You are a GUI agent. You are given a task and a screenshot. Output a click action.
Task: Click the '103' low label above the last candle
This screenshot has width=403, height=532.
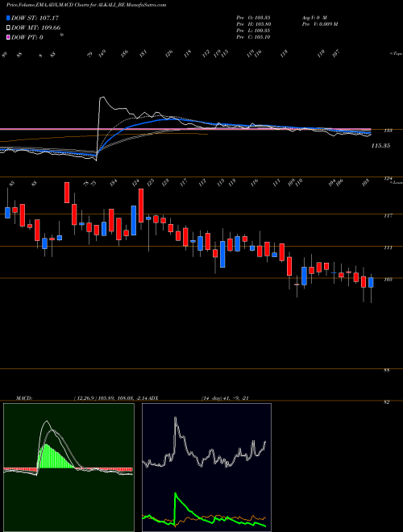point(365,183)
